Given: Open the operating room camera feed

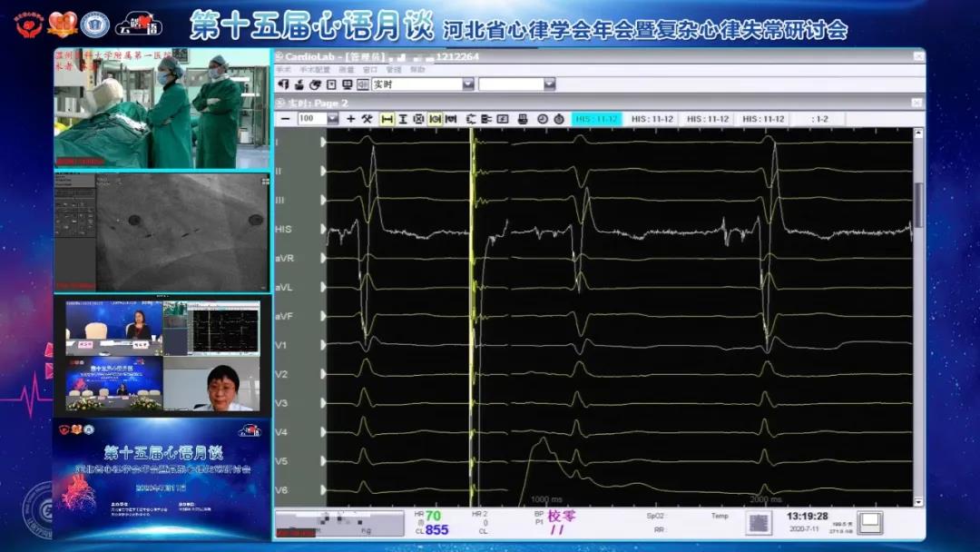Looking at the screenshot, I should click(162, 108).
